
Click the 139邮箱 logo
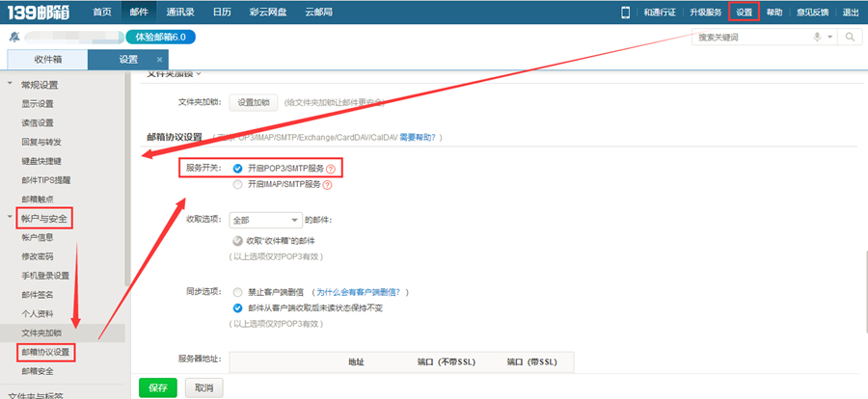(39, 13)
